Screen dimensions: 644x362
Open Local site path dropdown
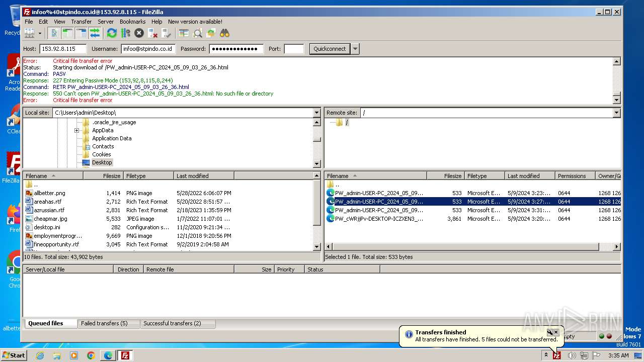pyautogui.click(x=316, y=113)
